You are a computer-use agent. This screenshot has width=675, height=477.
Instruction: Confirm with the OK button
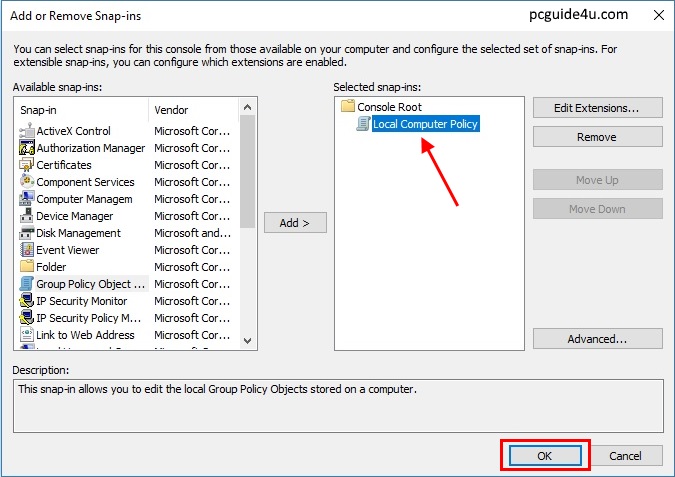pos(545,456)
